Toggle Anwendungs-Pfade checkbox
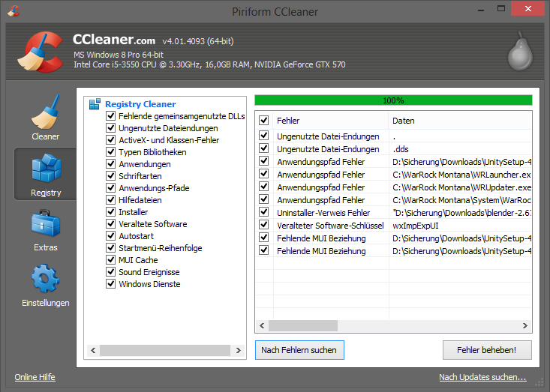The image size is (550, 392). point(110,188)
